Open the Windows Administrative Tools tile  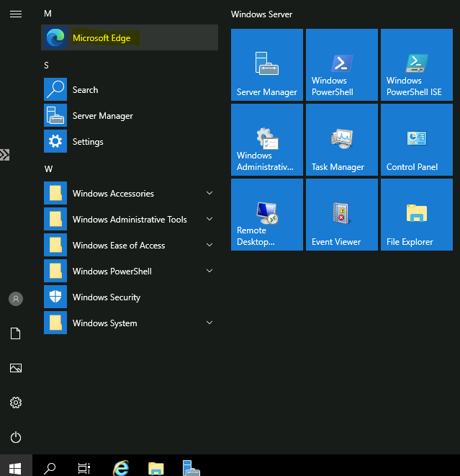click(x=267, y=140)
